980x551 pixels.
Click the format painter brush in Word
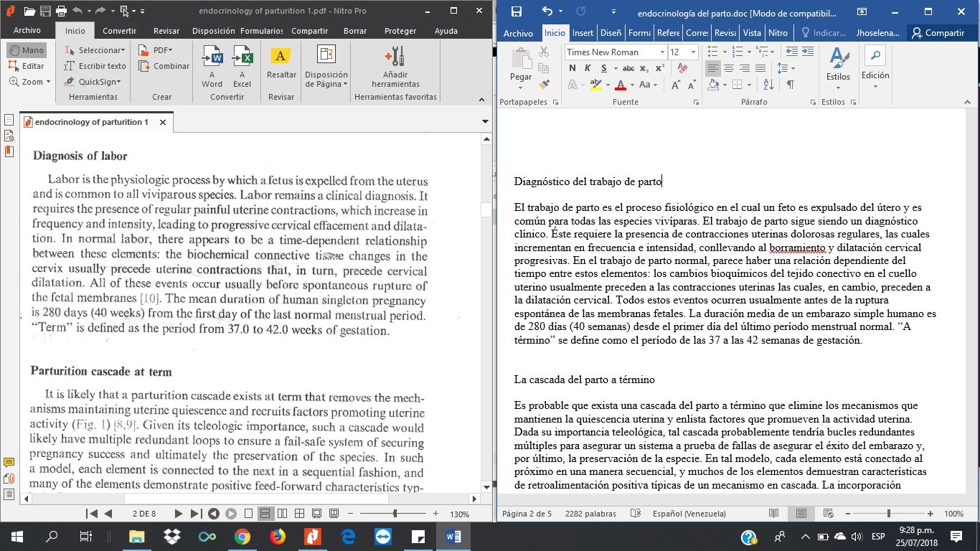[x=544, y=84]
